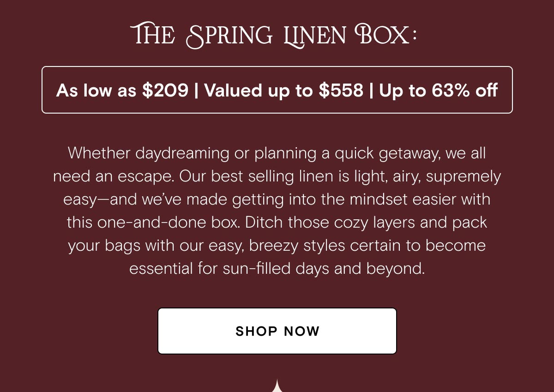Click the "As low as $209" text
The height and width of the screenshot is (392, 554).
(x=122, y=90)
